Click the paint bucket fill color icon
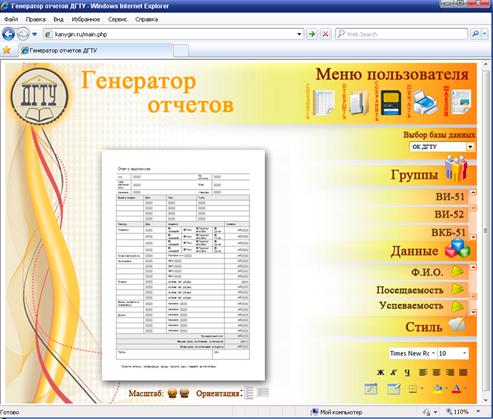Viewport: 493px width, 419px height. click(x=438, y=389)
